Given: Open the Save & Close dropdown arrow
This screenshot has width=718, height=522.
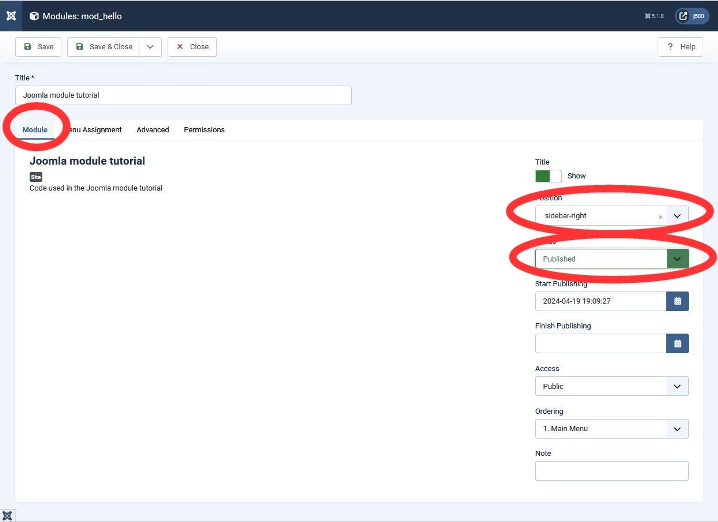Looking at the screenshot, I should click(150, 47).
